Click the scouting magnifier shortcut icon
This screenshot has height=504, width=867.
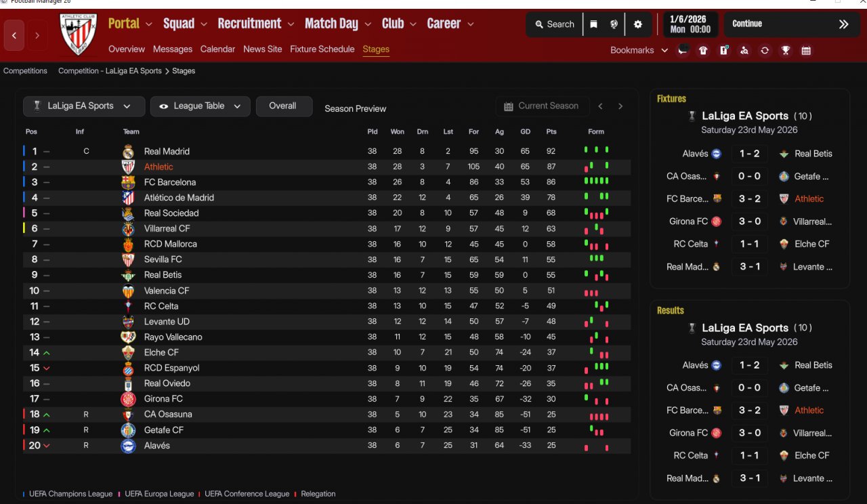click(744, 50)
